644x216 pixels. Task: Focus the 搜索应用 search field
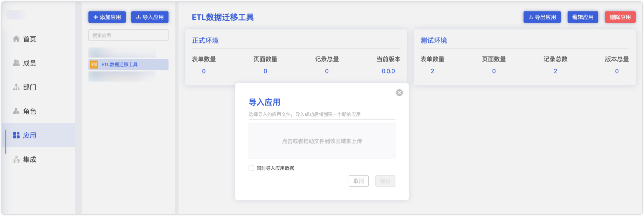[128, 35]
